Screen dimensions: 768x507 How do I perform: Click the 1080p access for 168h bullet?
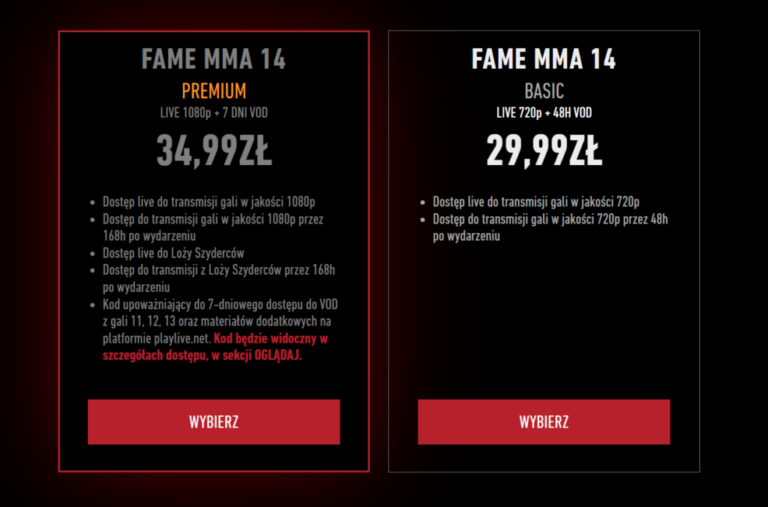[x=212, y=227]
